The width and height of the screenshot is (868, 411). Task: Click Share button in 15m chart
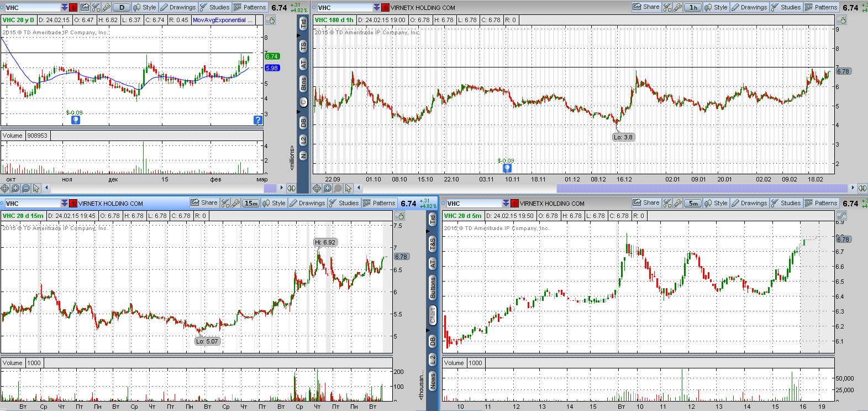coord(204,203)
